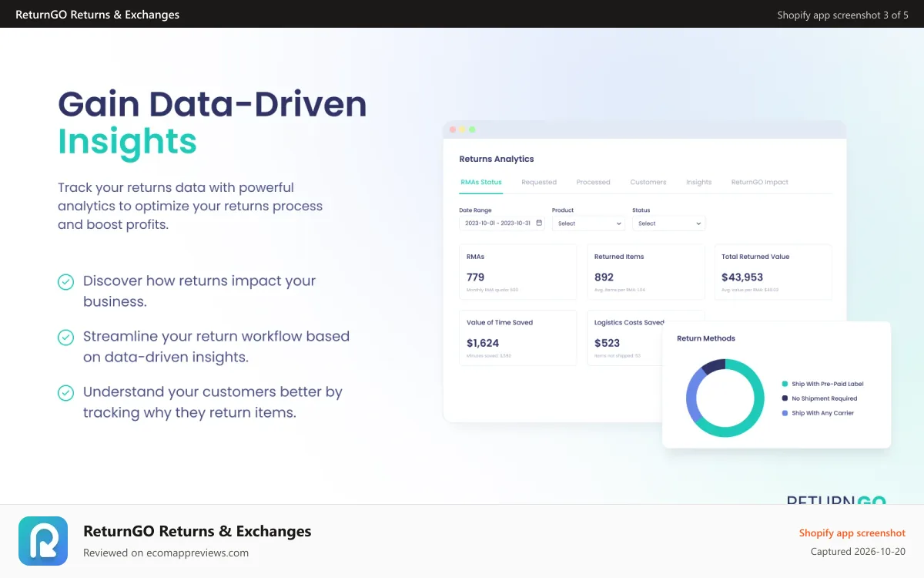Click the checkmark icon beside 'Understand your customers'

(x=66, y=393)
